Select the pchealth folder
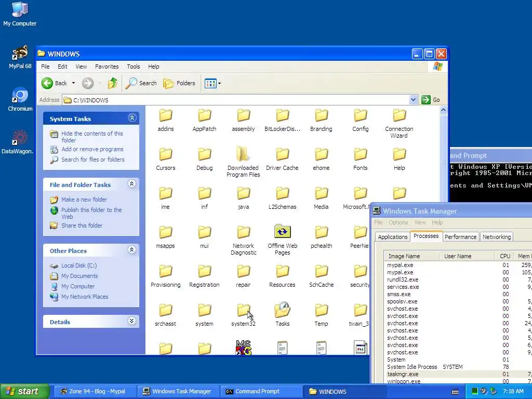 [x=321, y=237]
